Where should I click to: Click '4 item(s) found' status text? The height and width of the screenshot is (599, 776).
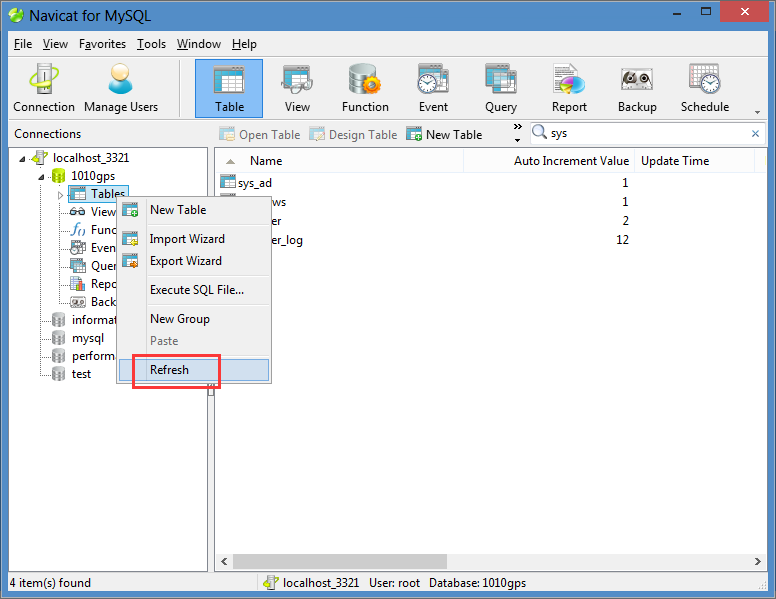50,583
